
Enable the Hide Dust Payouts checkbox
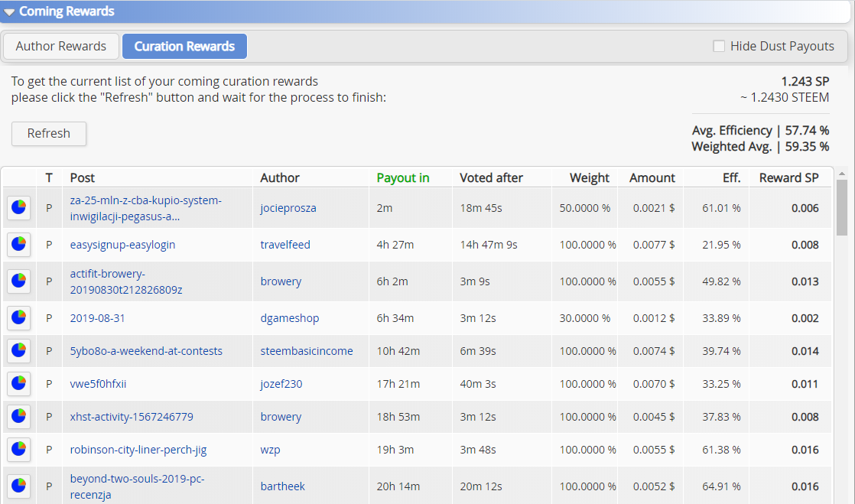pos(719,46)
